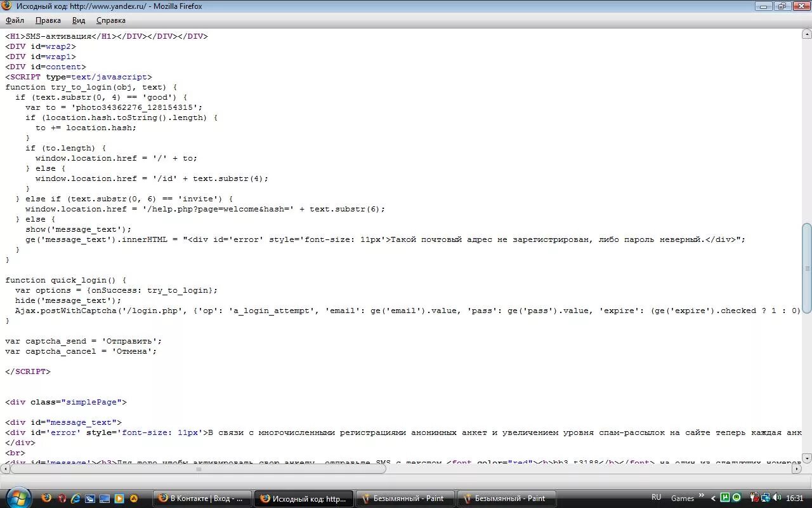The height and width of the screenshot is (508, 812).
Task: Click the div class=simplePage line
Action: coord(66,402)
